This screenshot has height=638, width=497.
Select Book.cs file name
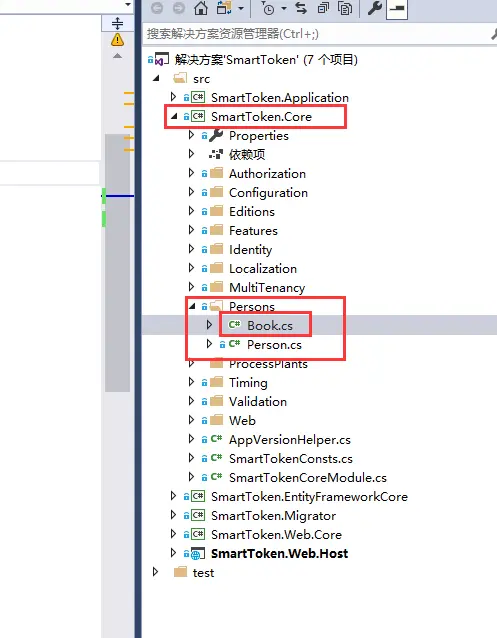270,326
